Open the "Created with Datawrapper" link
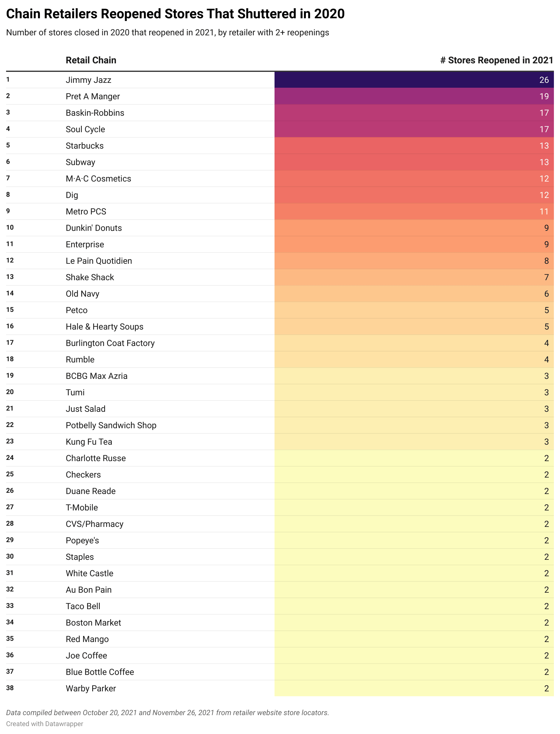Image resolution: width=560 pixels, height=734 pixels. click(x=45, y=724)
